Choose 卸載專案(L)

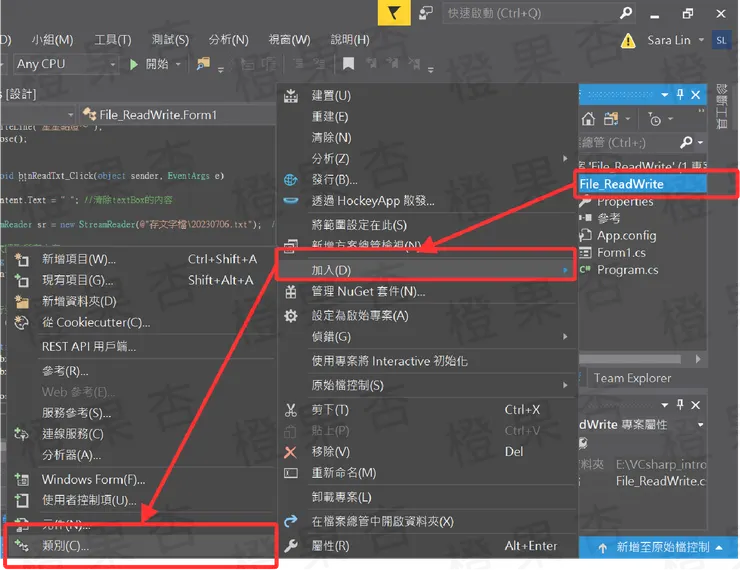tap(427, 497)
